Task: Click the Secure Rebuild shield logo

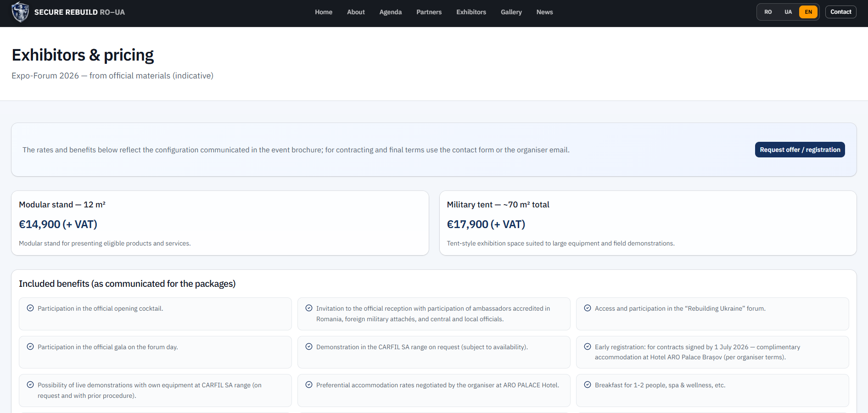Action: point(20,12)
